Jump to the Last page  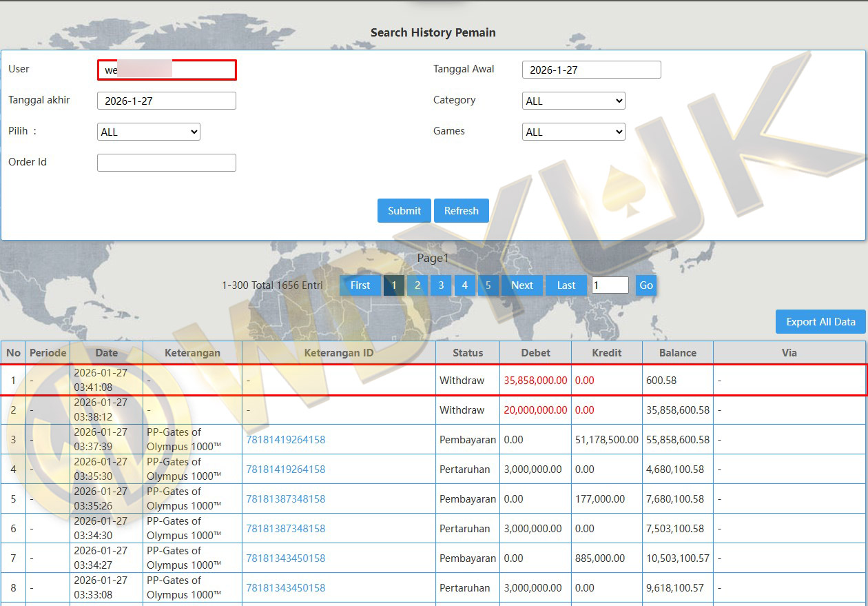coord(566,285)
